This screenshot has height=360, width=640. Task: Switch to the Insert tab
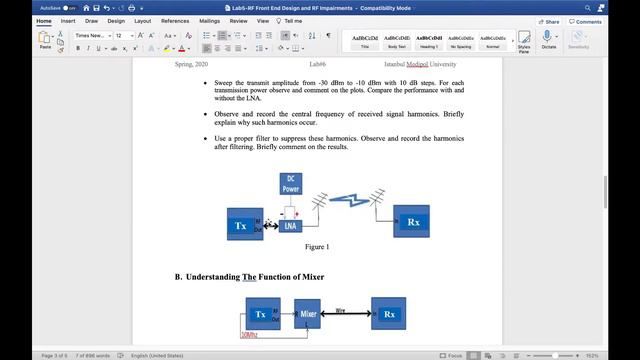(68, 21)
